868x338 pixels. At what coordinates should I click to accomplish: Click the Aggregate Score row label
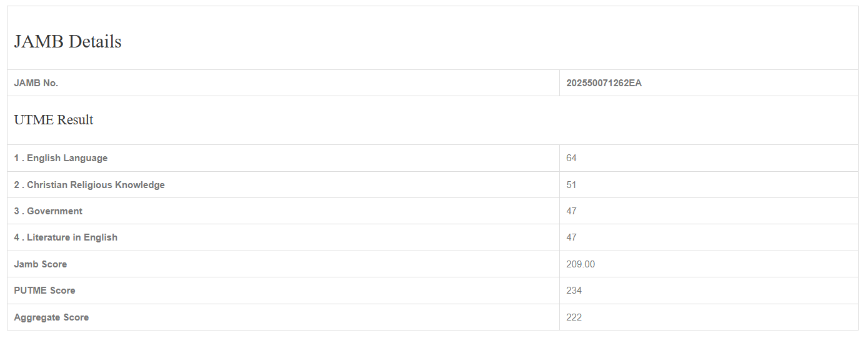coord(51,317)
